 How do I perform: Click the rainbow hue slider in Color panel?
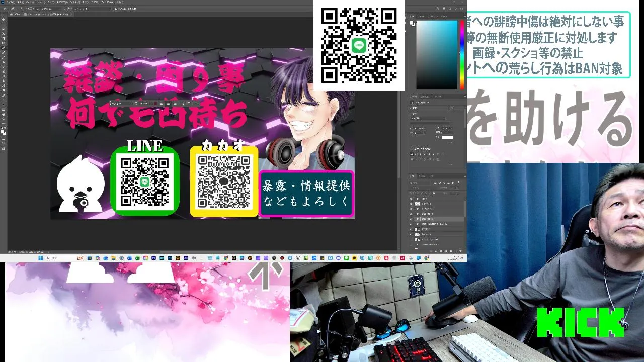[x=461, y=54]
